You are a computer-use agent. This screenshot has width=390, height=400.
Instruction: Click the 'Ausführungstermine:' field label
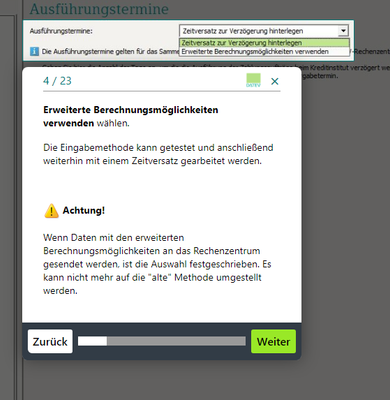(61, 31)
